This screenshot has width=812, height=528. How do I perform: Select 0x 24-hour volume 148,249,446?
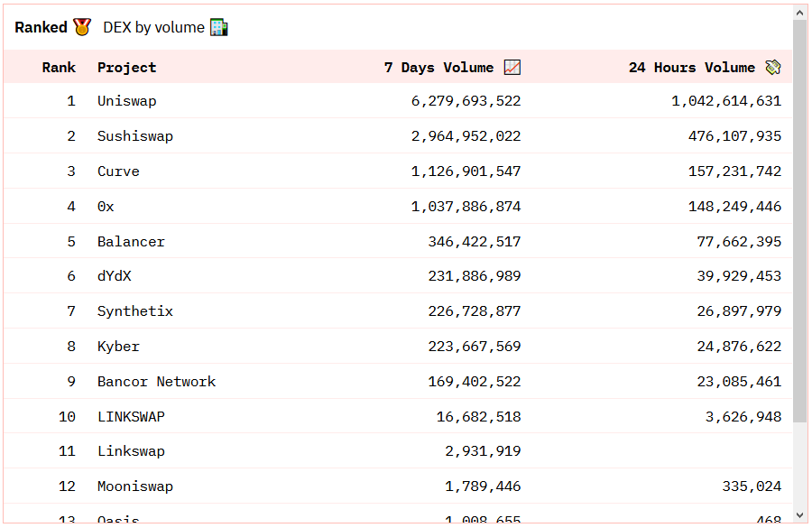pos(734,207)
